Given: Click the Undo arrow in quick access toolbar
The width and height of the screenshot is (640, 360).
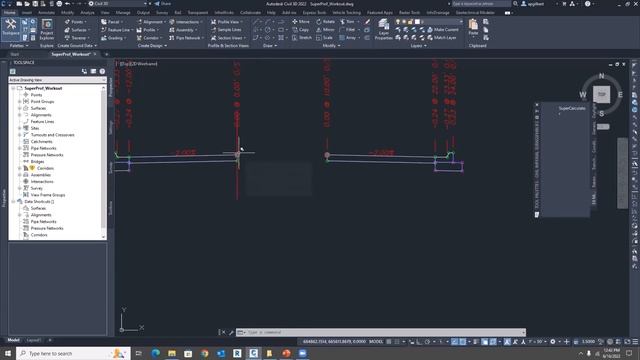Looking at the screenshot, I should (x=68, y=4).
